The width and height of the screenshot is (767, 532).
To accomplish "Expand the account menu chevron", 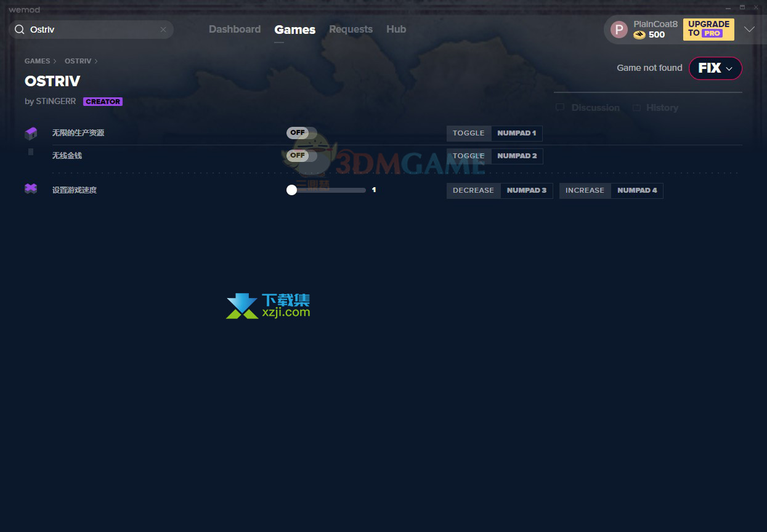I will (x=749, y=30).
